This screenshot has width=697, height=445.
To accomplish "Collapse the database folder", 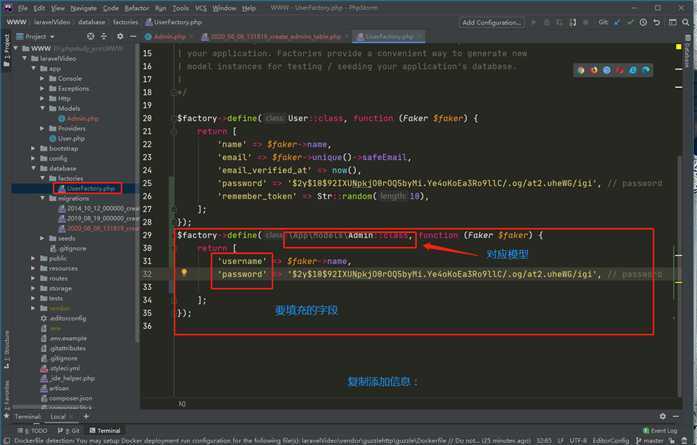I will click(x=33, y=168).
